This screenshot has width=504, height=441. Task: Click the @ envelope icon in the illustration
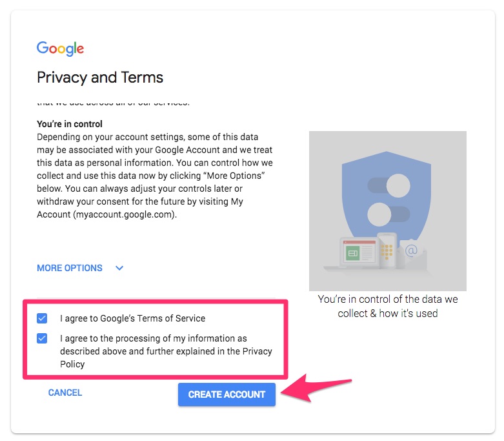coord(411,251)
